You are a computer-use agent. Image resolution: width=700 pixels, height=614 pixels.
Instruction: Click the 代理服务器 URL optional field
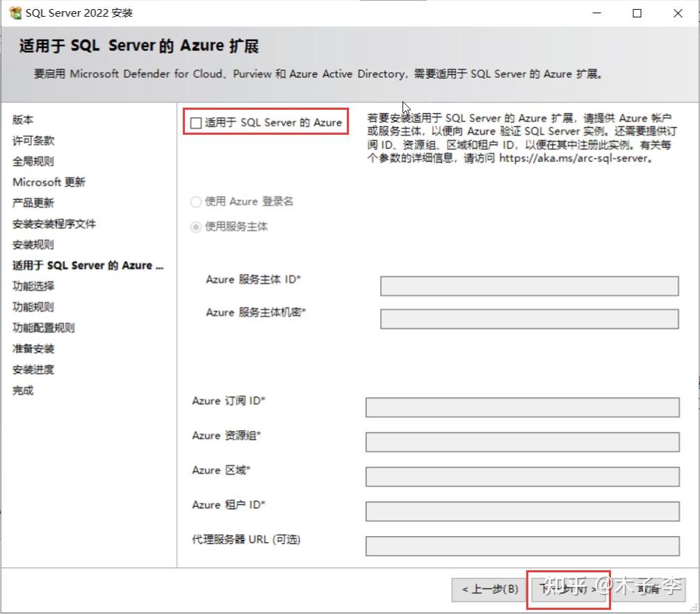point(522,546)
